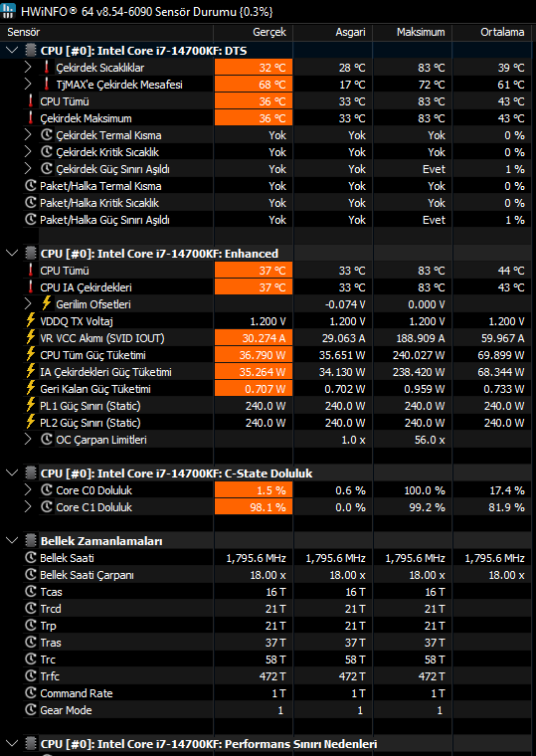Click the Sensör column header
536x756 pixels.
pyautogui.click(x=107, y=32)
